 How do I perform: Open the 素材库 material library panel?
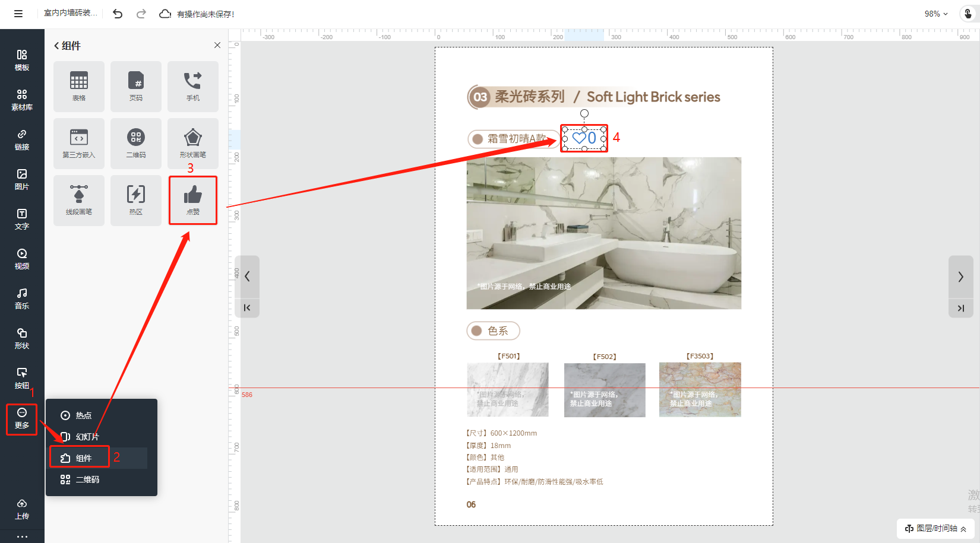(22, 100)
